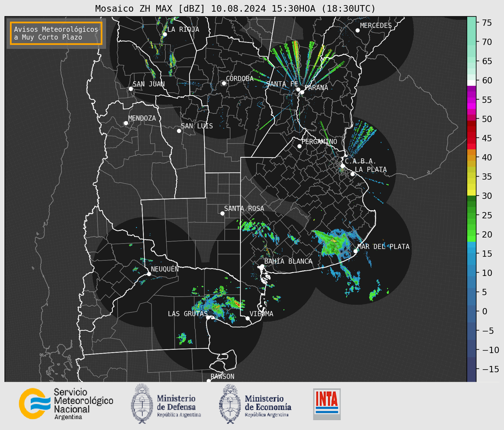Image resolution: width=504 pixels, height=430 pixels.
Task: Click the PARANA city marker dot
Action: tap(302, 92)
